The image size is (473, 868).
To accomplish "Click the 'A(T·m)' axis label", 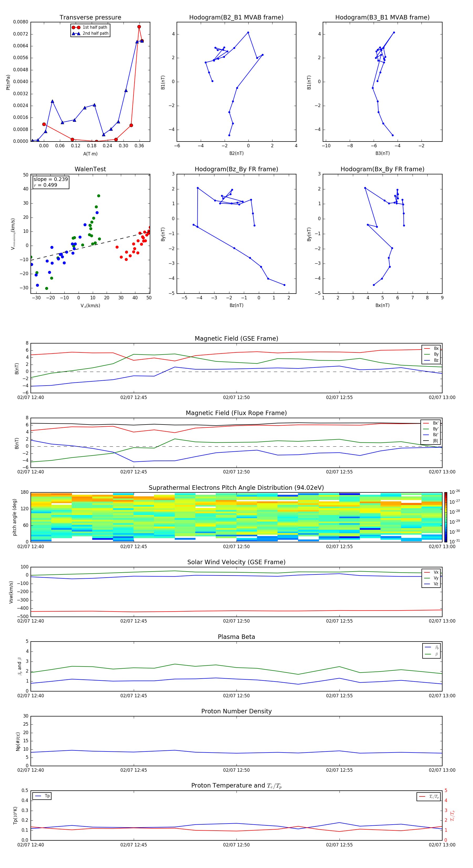I will tap(90, 154).
